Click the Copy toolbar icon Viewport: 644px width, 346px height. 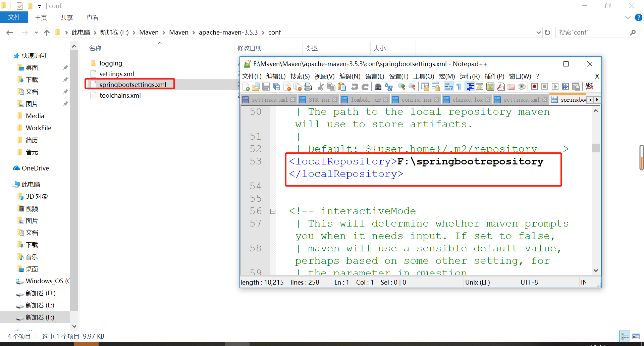(331, 87)
